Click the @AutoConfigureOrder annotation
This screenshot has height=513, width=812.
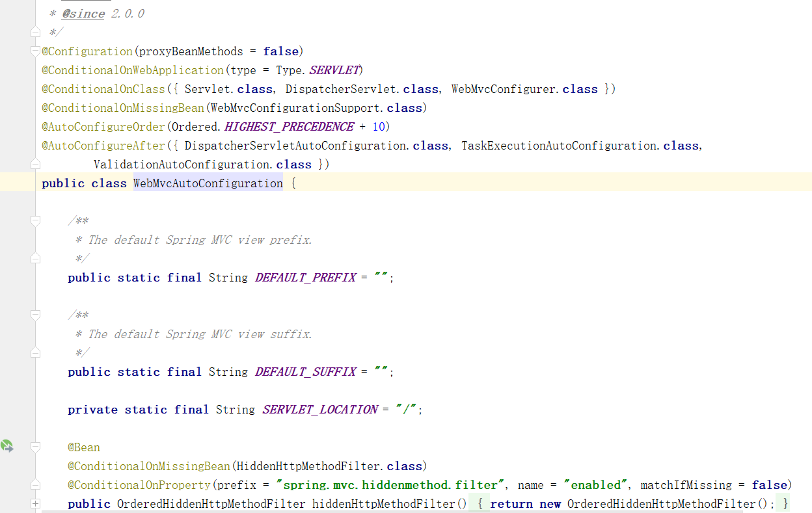tap(103, 127)
